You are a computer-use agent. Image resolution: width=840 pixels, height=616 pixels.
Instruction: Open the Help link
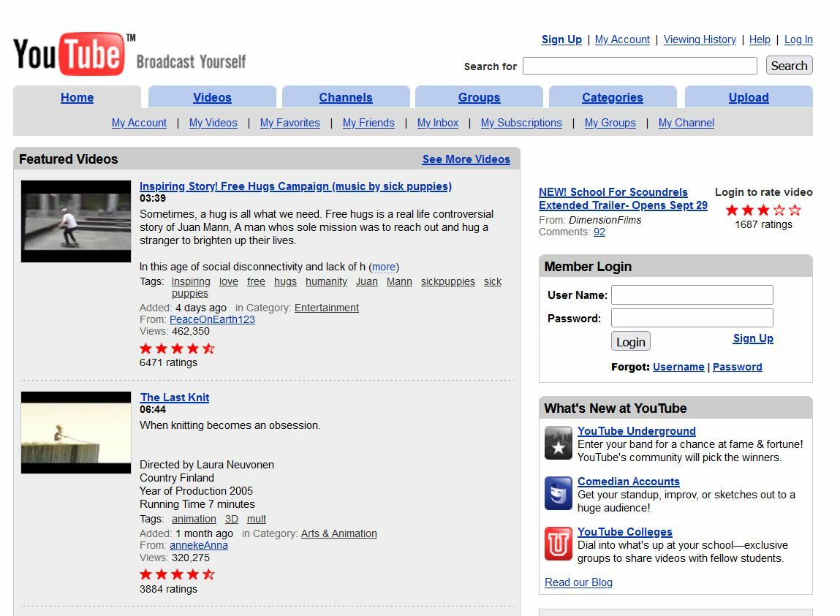[x=760, y=39]
